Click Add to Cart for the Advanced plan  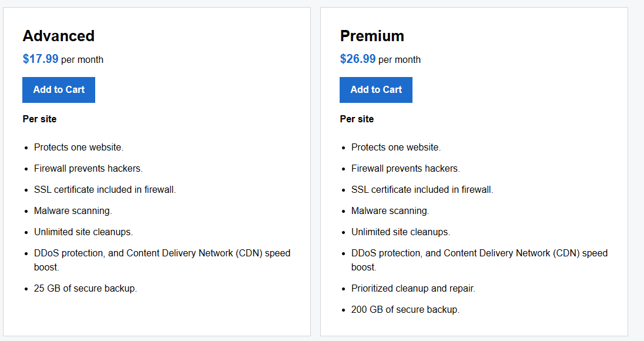click(58, 89)
